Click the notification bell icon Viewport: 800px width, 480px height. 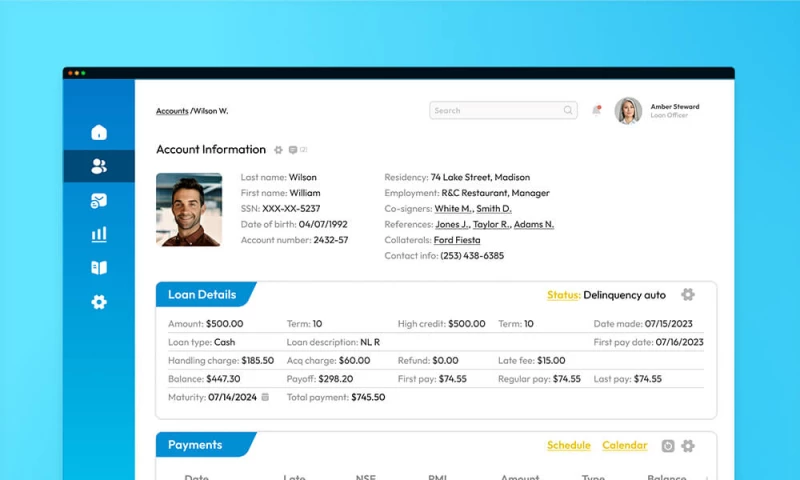coord(596,110)
